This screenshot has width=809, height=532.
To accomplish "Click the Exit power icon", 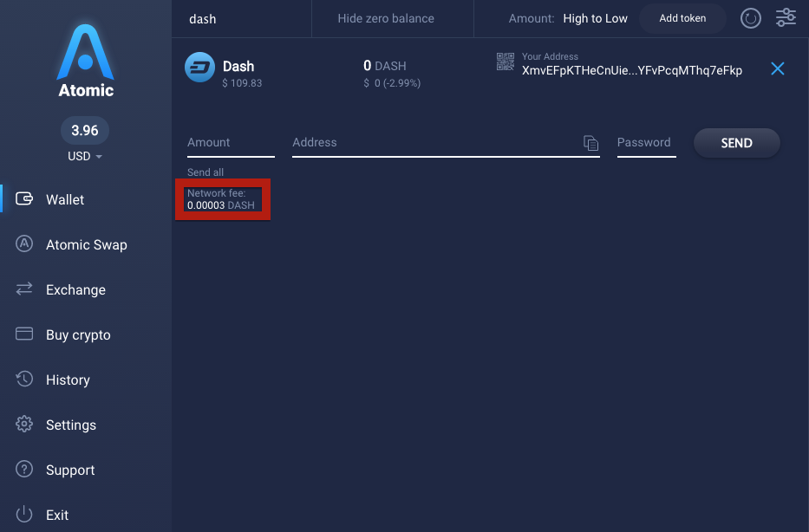I will [24, 514].
